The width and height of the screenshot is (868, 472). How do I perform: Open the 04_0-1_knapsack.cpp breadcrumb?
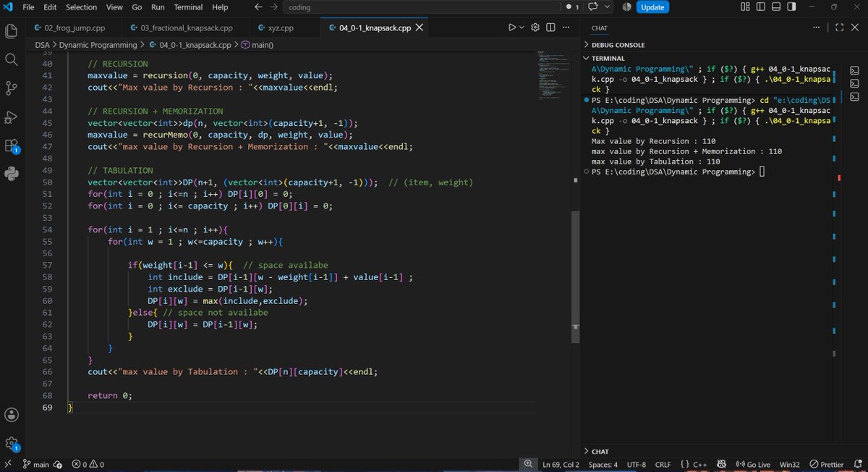[x=190, y=45]
